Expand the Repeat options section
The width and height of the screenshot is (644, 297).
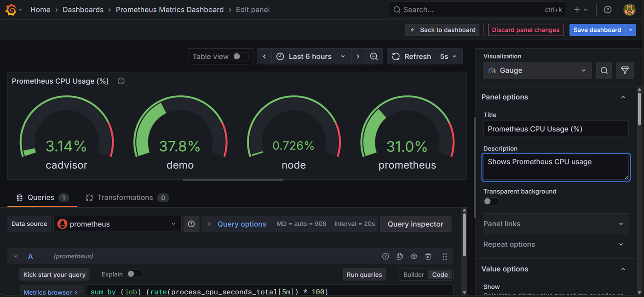click(x=555, y=245)
